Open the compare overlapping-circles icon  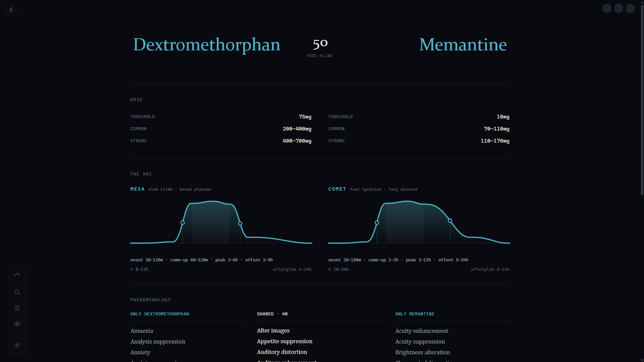coord(17,324)
